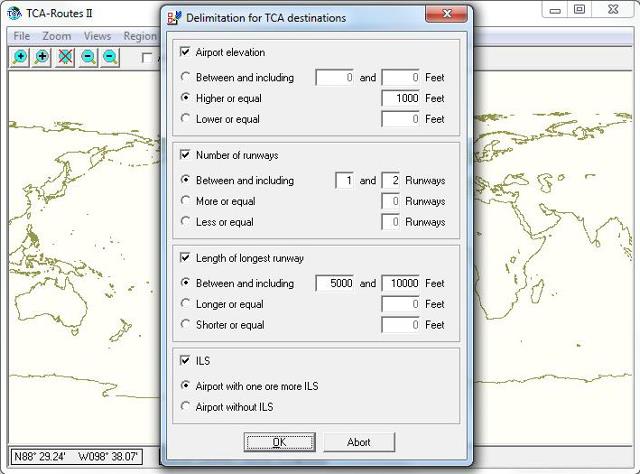The image size is (640, 474).
Task: Click the runways maximum field showing 2
Action: (x=390, y=180)
